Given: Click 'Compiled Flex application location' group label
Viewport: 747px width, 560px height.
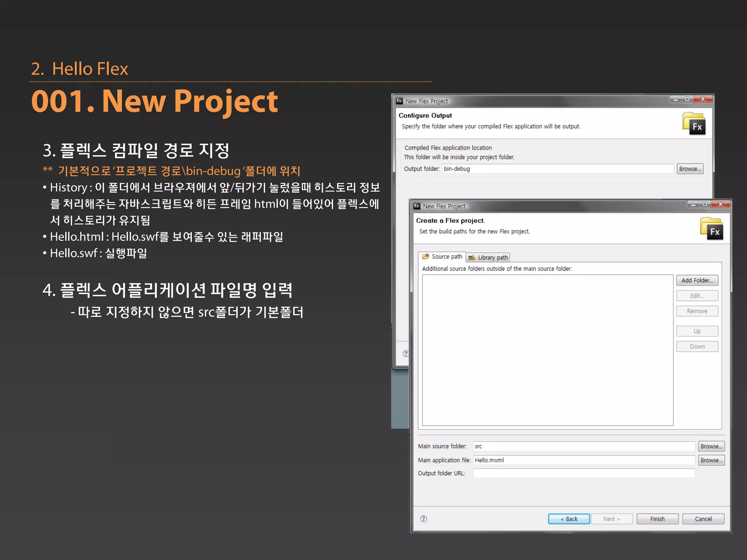Looking at the screenshot, I should point(448,148).
